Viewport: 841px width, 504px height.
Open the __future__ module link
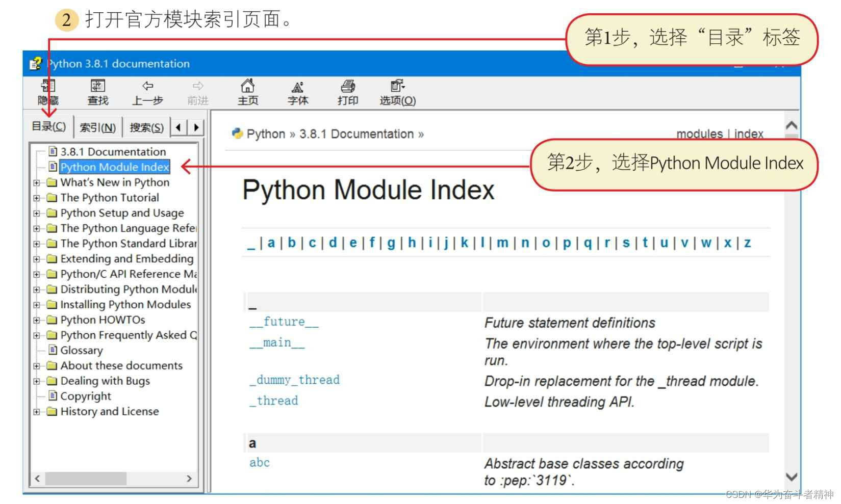coord(284,322)
